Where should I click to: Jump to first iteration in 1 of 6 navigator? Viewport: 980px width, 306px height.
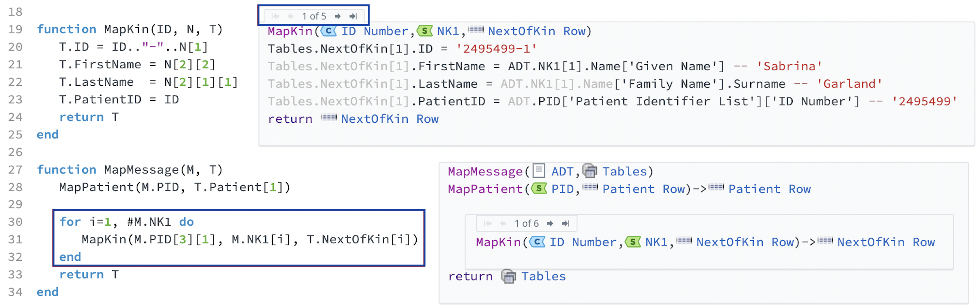pyautogui.click(x=488, y=223)
